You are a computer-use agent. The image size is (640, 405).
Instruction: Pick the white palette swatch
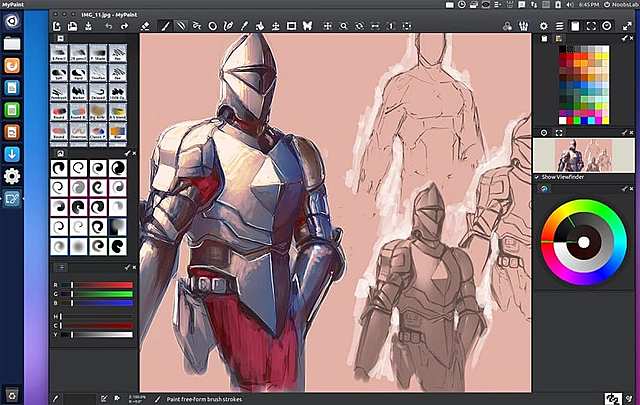pyautogui.click(x=562, y=120)
